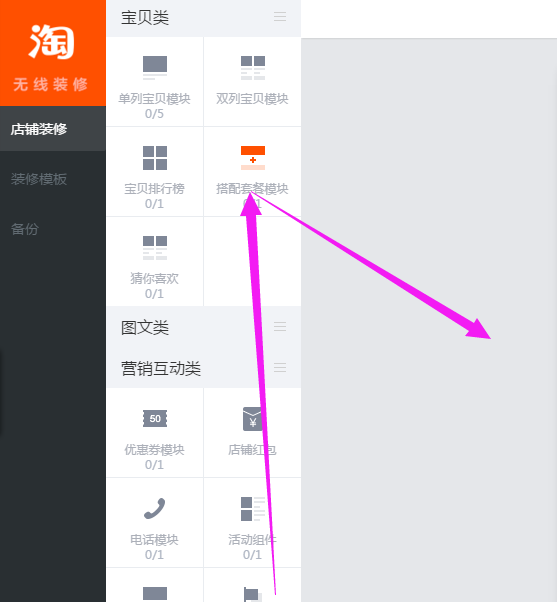557x602 pixels.
Task: Select the 搭配套餐模块 orange icon
Action: tap(253, 158)
